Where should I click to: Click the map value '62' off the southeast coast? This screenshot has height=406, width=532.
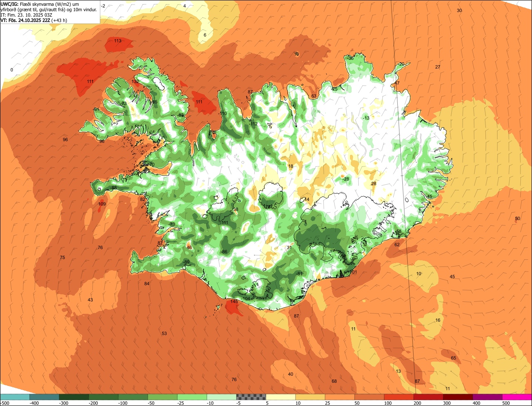pos(397,245)
